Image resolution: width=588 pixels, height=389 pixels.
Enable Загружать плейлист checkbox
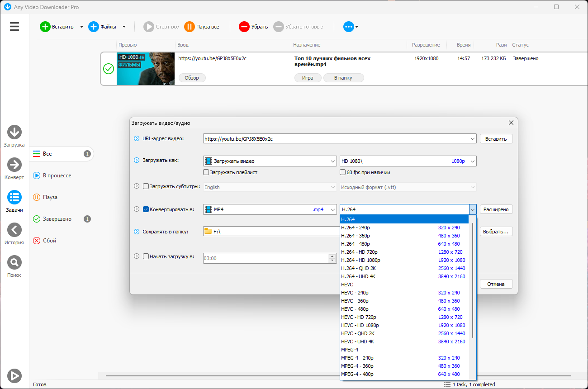[206, 172]
